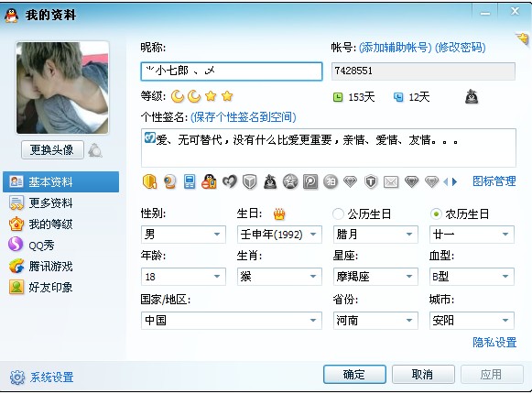This screenshot has height=394, width=532.
Task: Open the birth year dropdown 壬申年(1992)
Action: coord(279,235)
